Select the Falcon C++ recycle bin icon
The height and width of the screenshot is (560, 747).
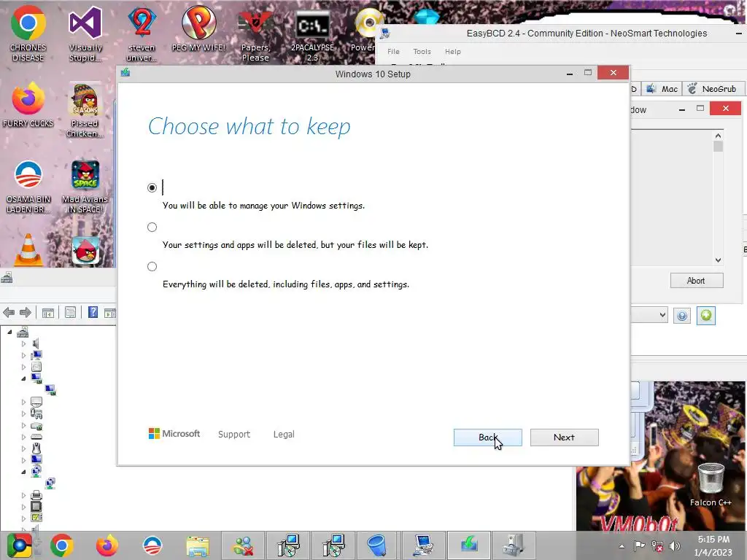coord(711,484)
